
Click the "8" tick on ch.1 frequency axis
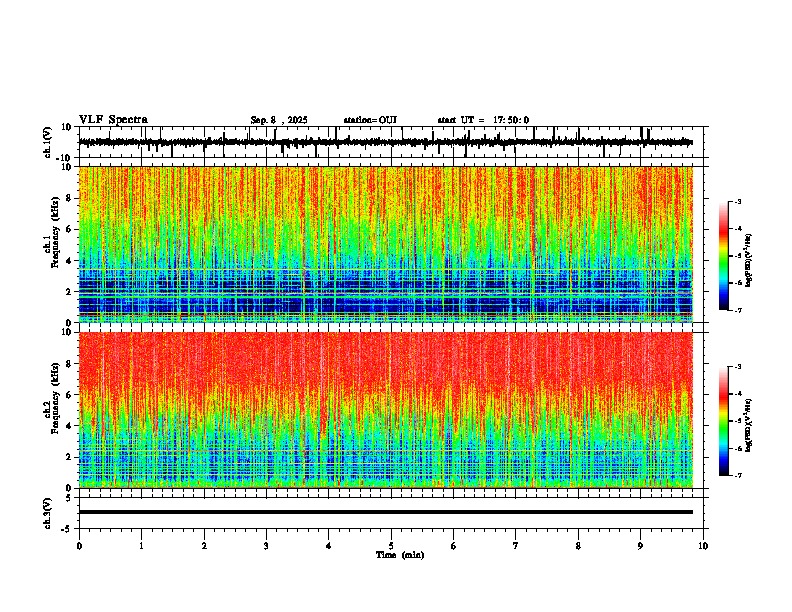pyautogui.click(x=70, y=198)
